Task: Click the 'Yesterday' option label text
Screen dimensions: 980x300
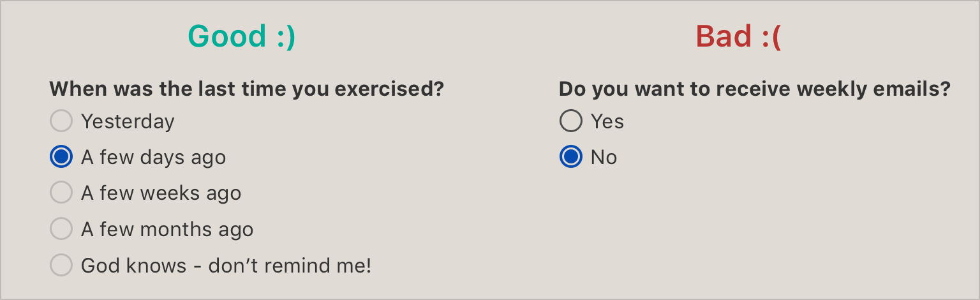Action: [x=128, y=121]
